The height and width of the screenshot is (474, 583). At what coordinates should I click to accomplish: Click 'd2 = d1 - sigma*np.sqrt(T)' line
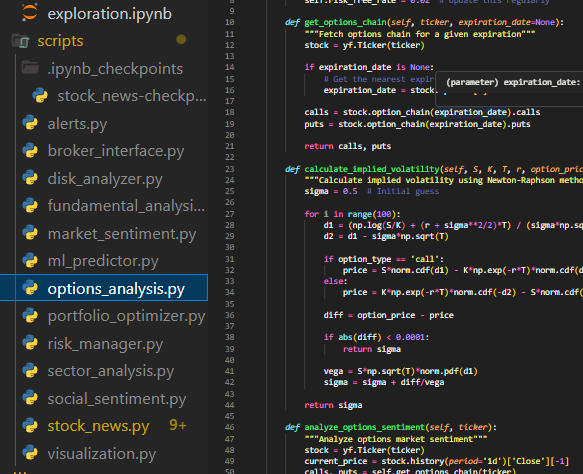[x=386, y=236]
